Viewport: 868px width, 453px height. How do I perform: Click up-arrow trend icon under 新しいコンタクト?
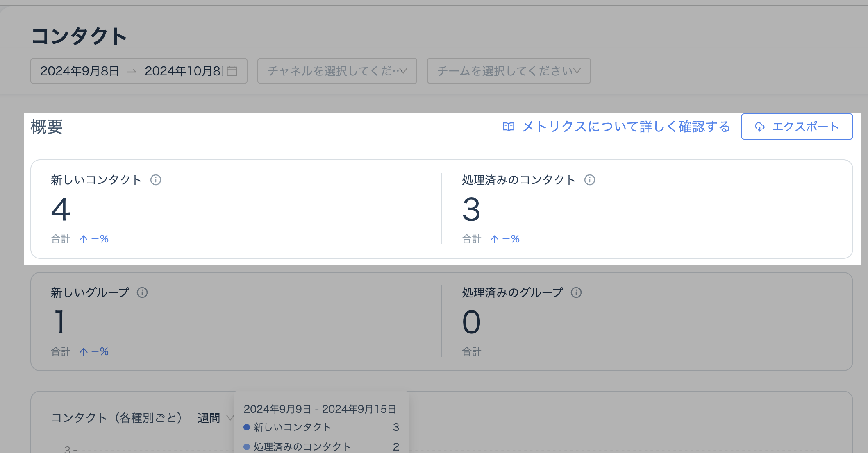click(84, 239)
